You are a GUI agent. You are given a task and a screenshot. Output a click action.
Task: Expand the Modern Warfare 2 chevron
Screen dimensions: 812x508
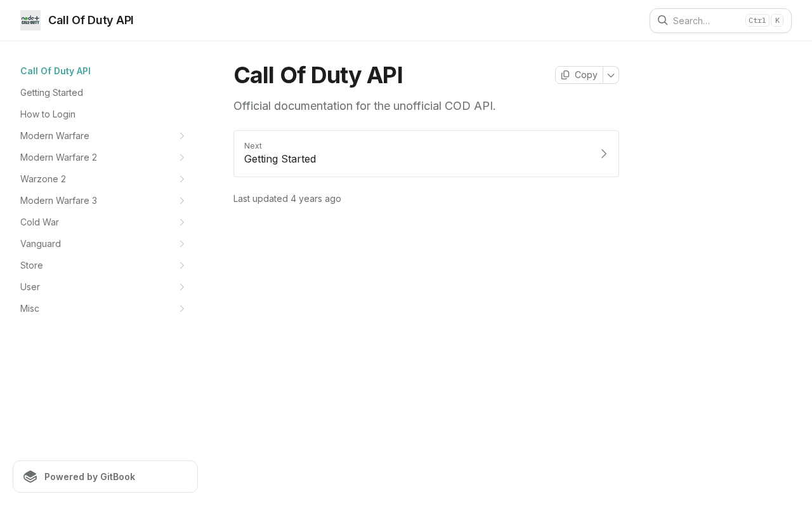[181, 157]
